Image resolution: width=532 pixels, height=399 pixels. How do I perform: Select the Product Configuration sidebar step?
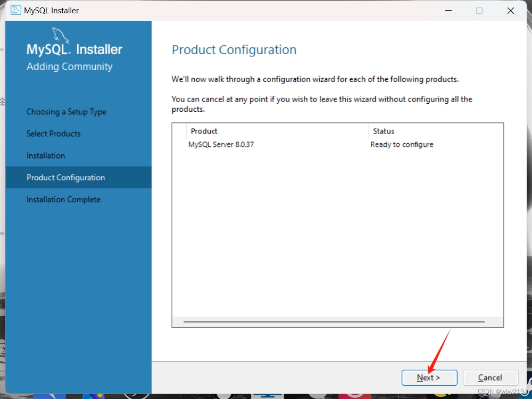point(78,177)
